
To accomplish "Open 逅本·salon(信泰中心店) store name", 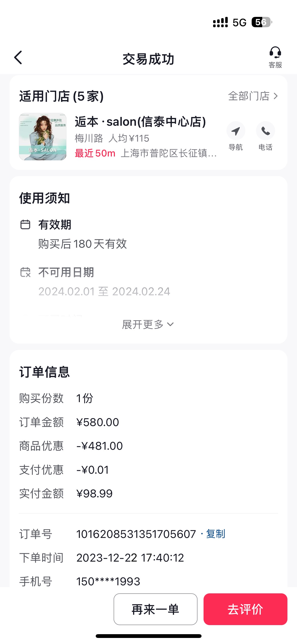I will [x=140, y=122].
